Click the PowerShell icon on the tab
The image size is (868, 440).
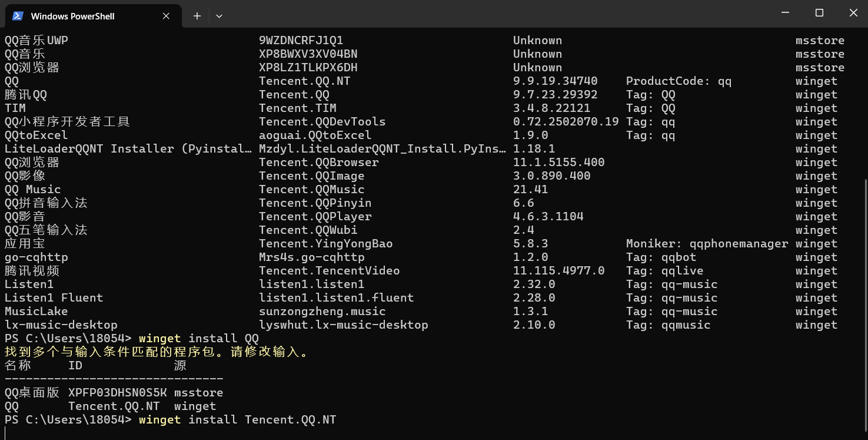(x=18, y=16)
